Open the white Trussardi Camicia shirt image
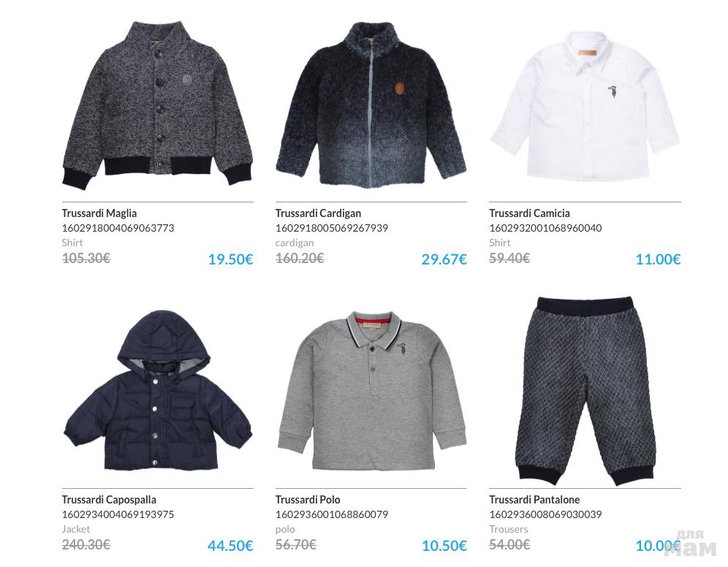 click(585, 106)
